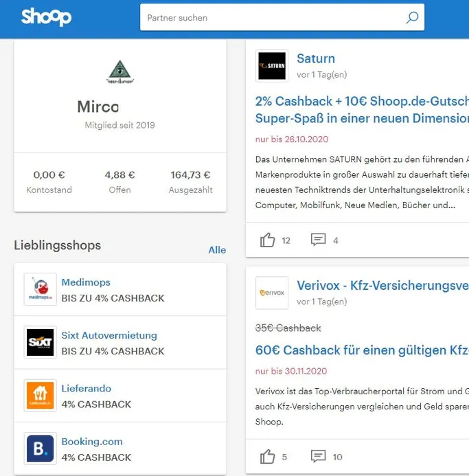Click the user name Mirco

pyautogui.click(x=98, y=106)
